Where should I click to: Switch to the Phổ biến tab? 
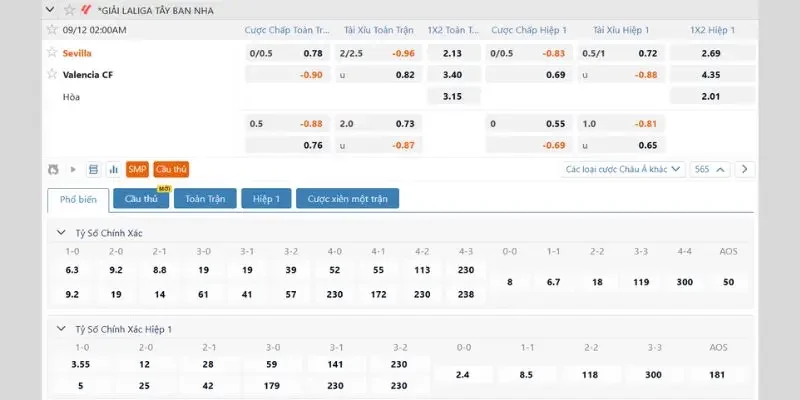pyautogui.click(x=78, y=199)
